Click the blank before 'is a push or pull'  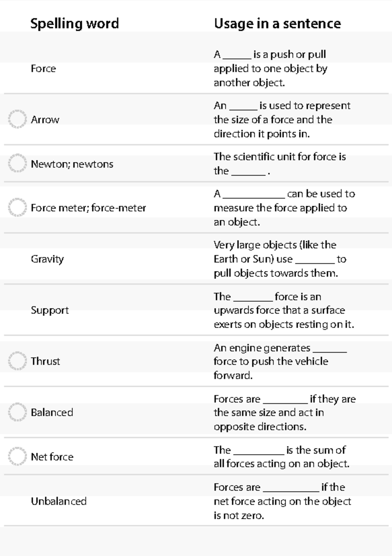(237, 58)
